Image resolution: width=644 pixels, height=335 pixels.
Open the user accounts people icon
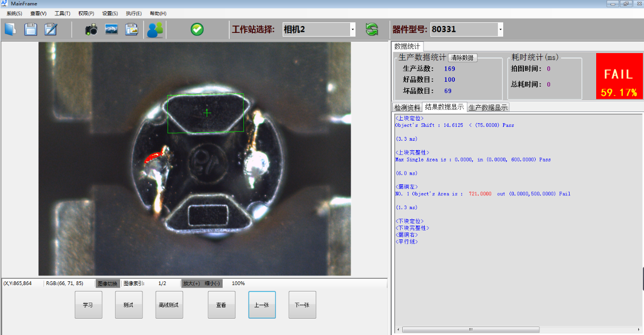point(155,30)
